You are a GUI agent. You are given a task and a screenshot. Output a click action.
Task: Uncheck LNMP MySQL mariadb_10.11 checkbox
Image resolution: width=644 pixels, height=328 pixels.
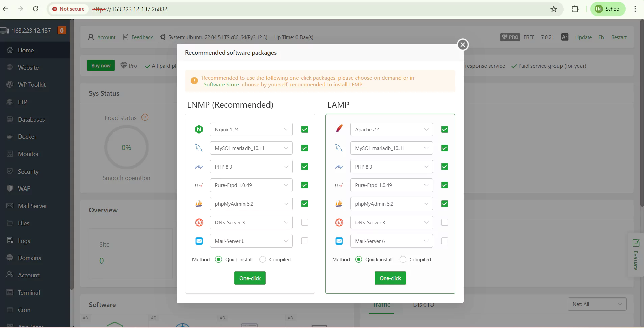click(x=305, y=148)
